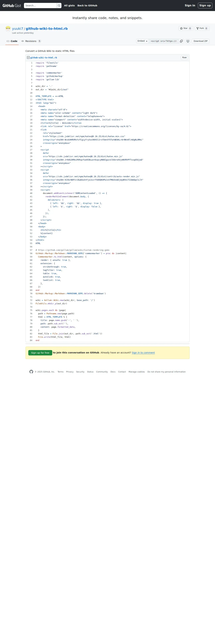
Task: Click the star count badge
Action: pos(190,28)
